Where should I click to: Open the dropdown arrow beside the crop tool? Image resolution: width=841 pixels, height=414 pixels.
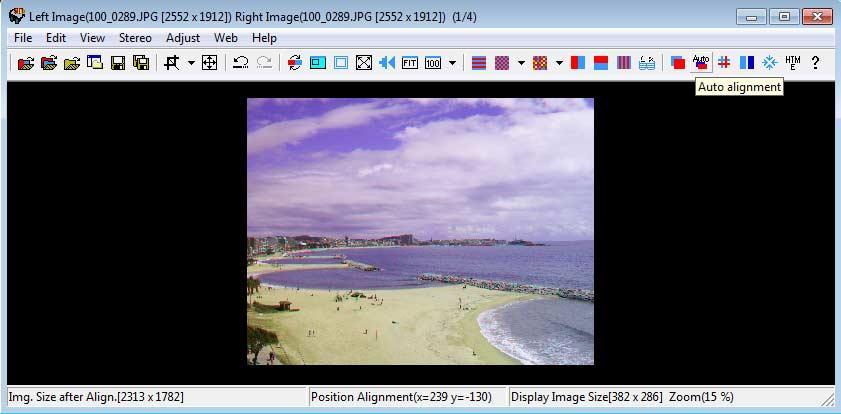(190, 63)
